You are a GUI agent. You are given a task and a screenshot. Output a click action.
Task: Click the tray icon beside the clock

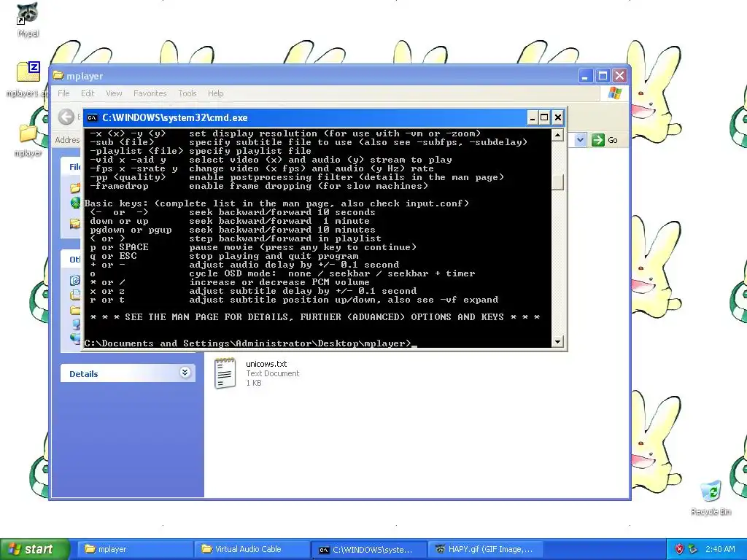click(692, 549)
